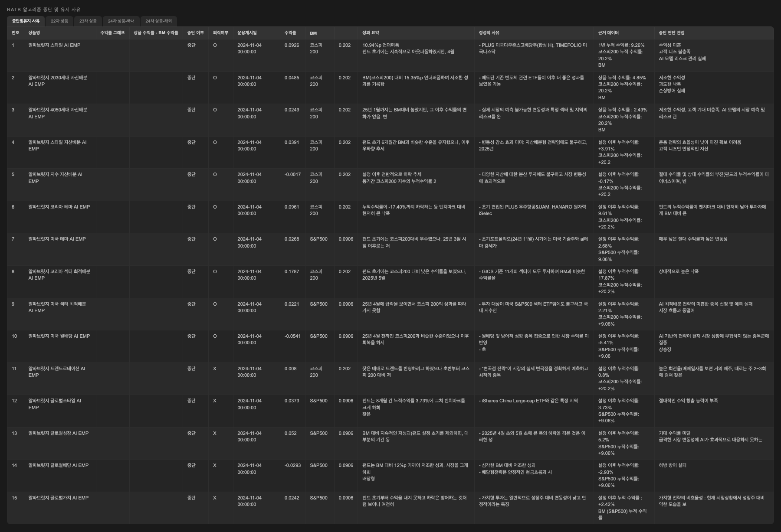Click the 상품 수익률 - BM 수익률 header

pos(156,33)
